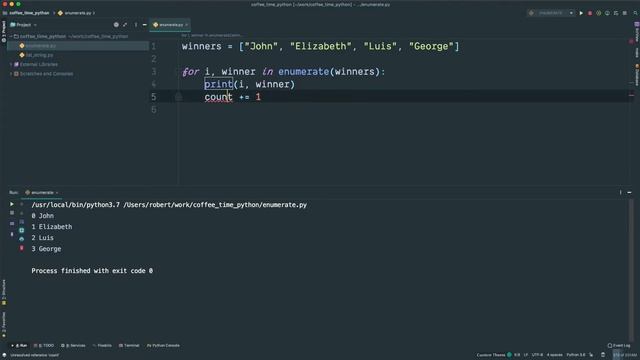Click the '3 George' console output line
This screenshot has height=360, width=640.
tap(46, 249)
